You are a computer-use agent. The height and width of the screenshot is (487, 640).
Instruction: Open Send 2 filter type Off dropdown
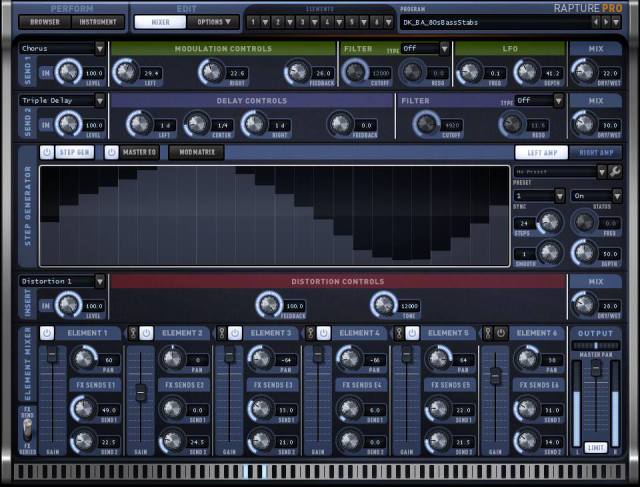click(558, 100)
